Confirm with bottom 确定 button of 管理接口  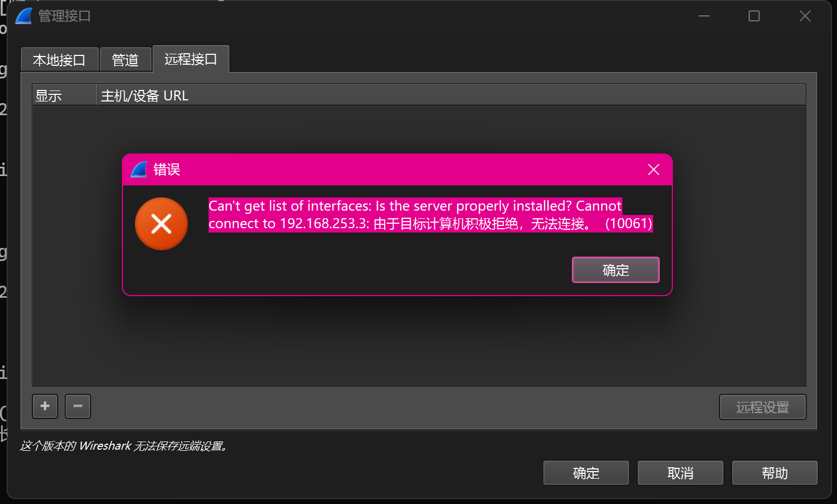coord(586,473)
